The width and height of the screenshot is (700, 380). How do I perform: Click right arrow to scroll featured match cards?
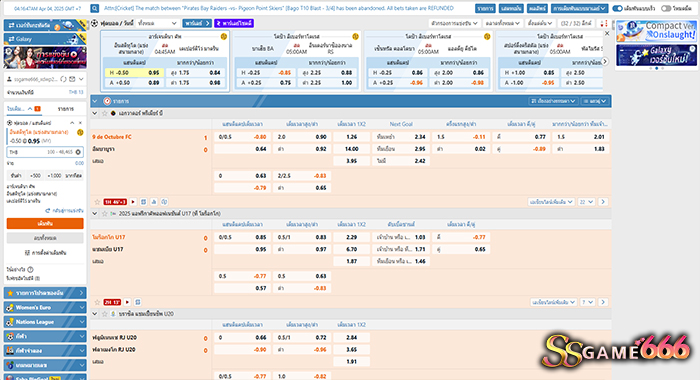(x=605, y=62)
